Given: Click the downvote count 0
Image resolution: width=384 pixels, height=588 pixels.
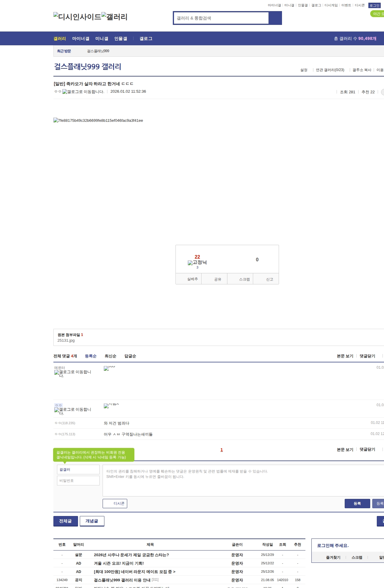Looking at the screenshot, I should click(257, 260).
